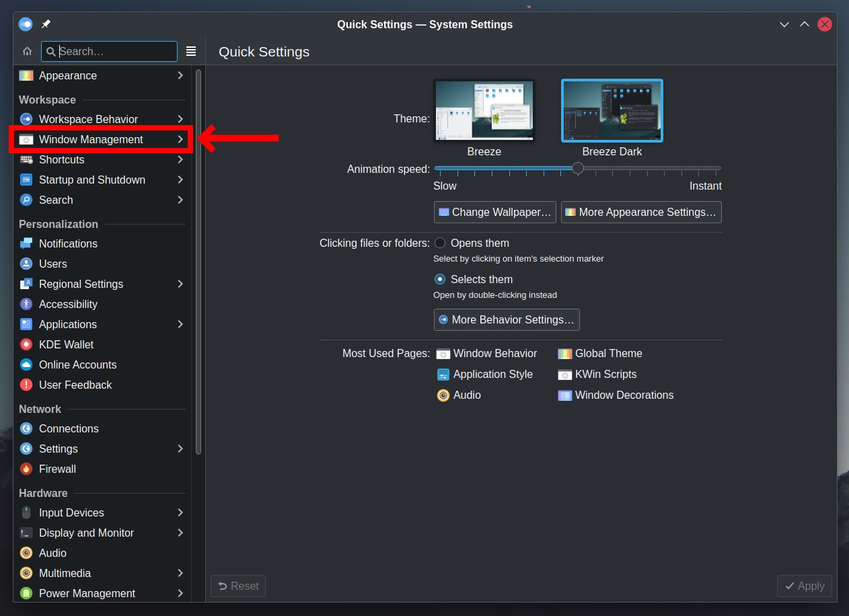Click the Reset button

238,586
